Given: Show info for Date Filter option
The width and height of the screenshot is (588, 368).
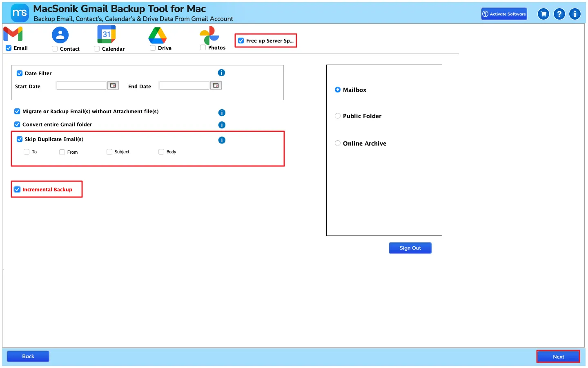Looking at the screenshot, I should click(221, 73).
